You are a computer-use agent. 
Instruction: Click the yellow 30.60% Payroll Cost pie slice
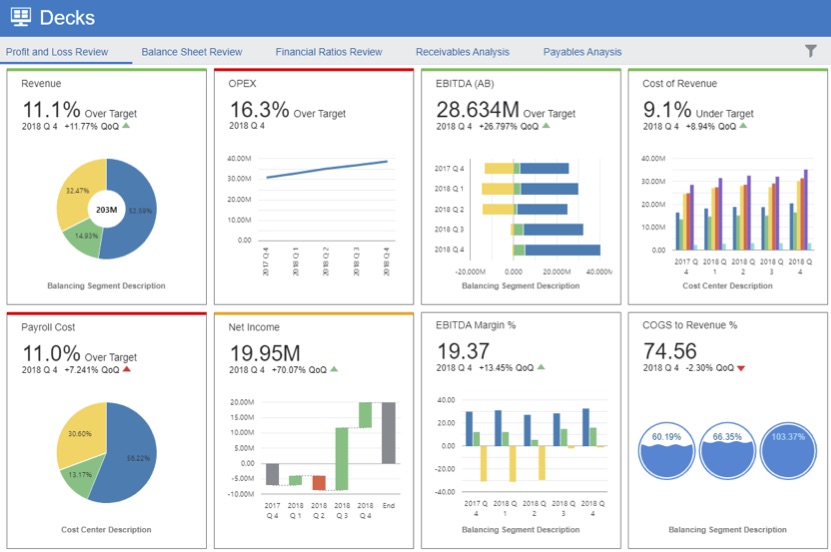(78, 437)
